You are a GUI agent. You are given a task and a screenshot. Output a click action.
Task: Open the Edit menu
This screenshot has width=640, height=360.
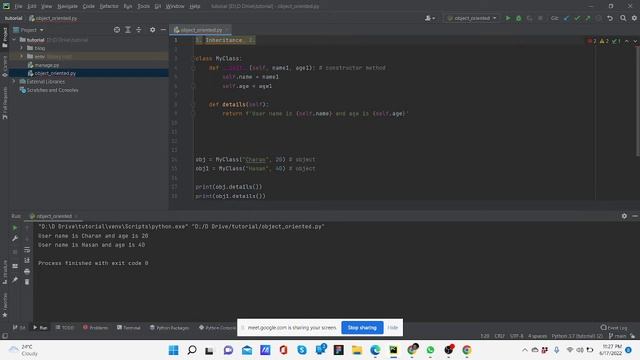(x=32, y=6)
